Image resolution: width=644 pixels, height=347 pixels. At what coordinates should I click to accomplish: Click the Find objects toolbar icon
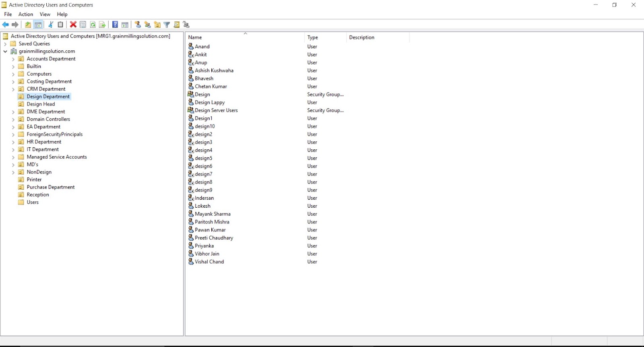[176, 25]
